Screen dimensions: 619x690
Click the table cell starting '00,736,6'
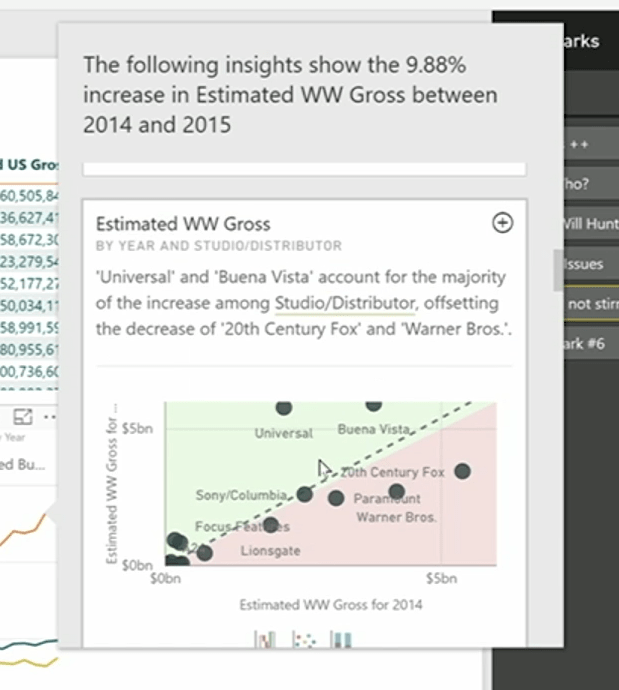[x=29, y=372]
